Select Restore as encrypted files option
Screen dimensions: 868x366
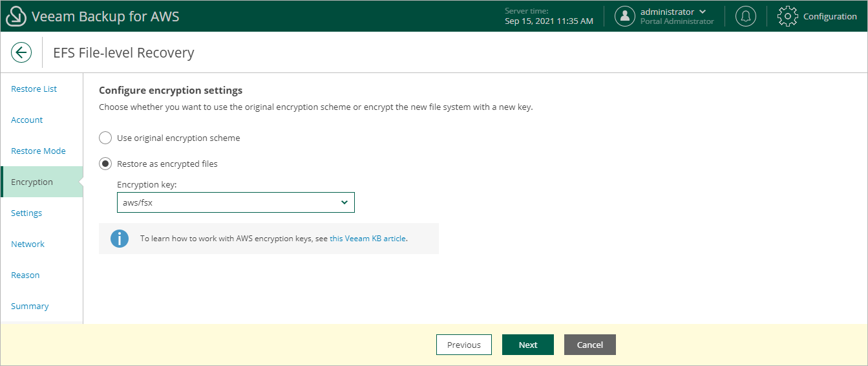(105, 164)
